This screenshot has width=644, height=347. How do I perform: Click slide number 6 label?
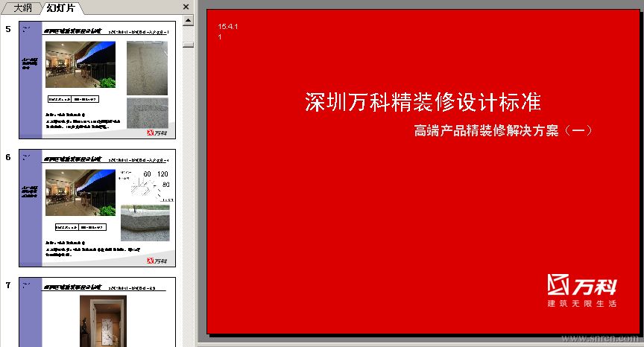8,157
